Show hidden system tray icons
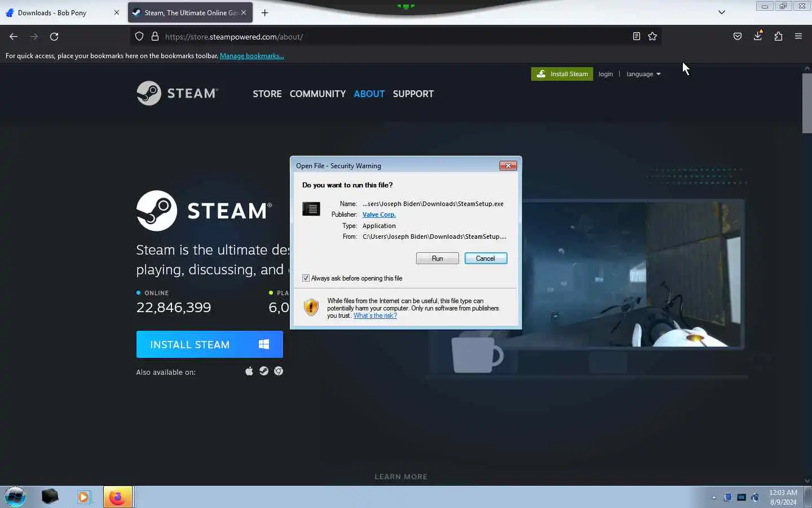 click(714, 497)
